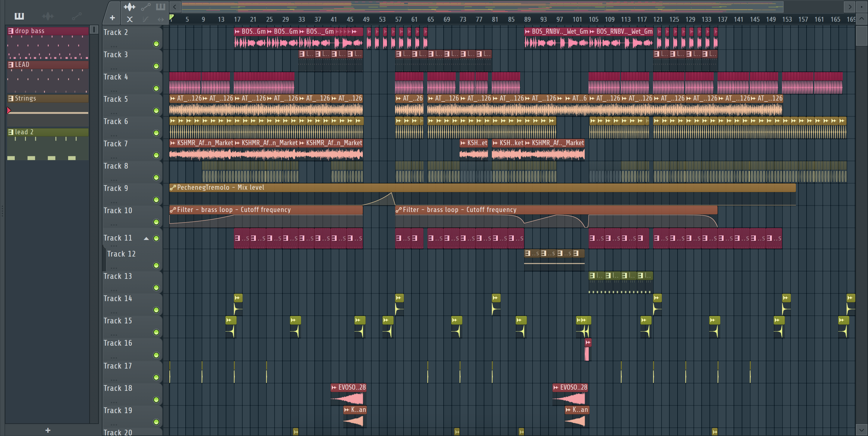Screen dimensions: 868x436
Task: Click the first AT_..126 clip on Track 5
Action: point(185,105)
